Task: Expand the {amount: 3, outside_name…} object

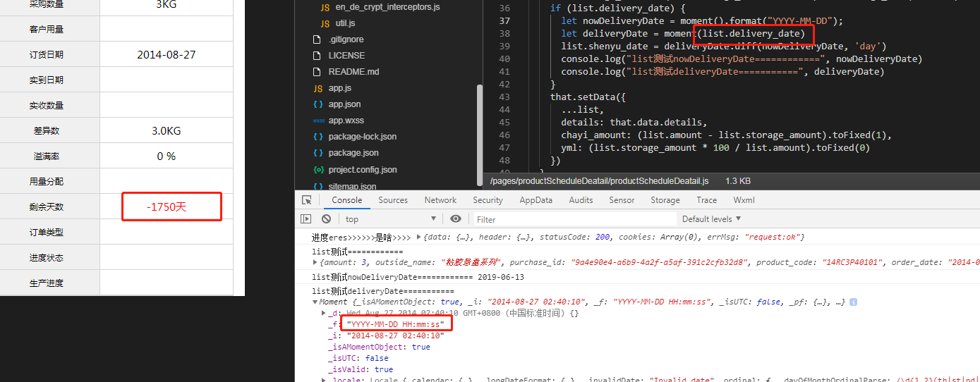Action: [315, 262]
